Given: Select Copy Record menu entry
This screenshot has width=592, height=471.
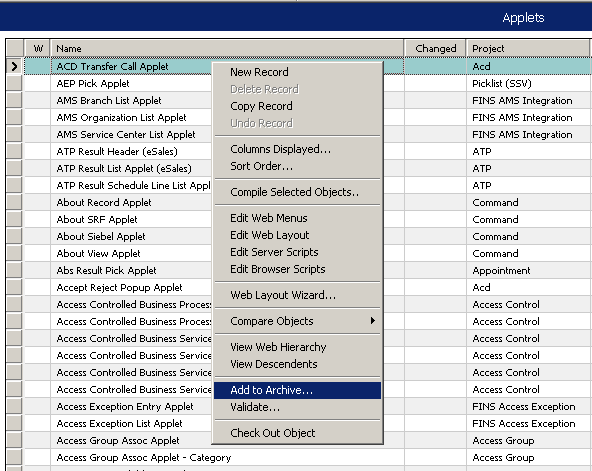Looking at the screenshot, I should (298, 106).
